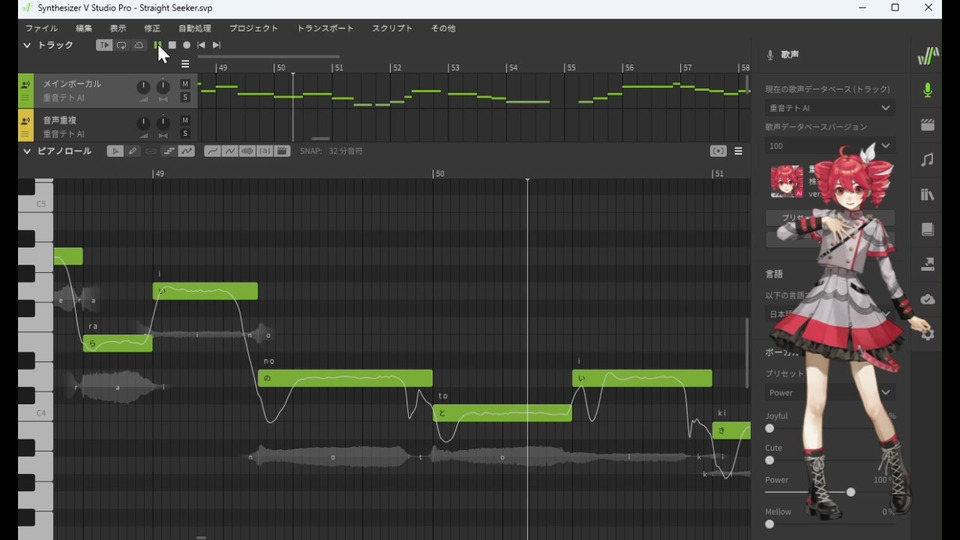Toggle the metronome icon in track toolbar
960x540 pixels.
tap(139, 45)
